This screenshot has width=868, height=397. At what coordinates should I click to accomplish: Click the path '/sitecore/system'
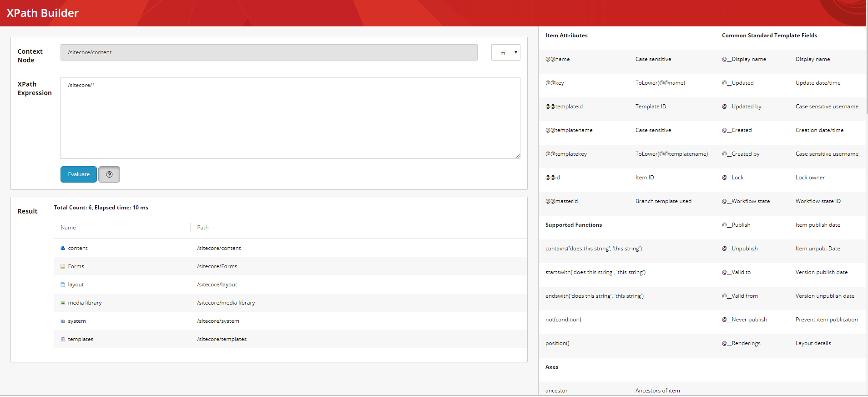click(x=218, y=321)
